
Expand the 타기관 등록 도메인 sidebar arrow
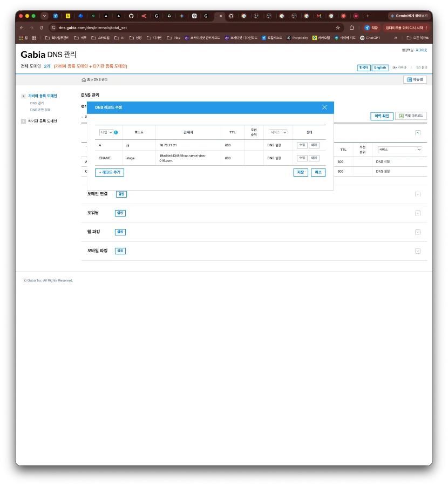(23, 121)
